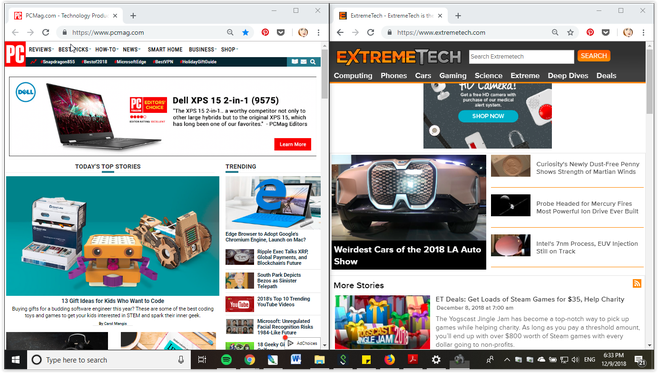Click the Search Extremetech input field
The height and width of the screenshot is (373, 658).
click(521, 57)
